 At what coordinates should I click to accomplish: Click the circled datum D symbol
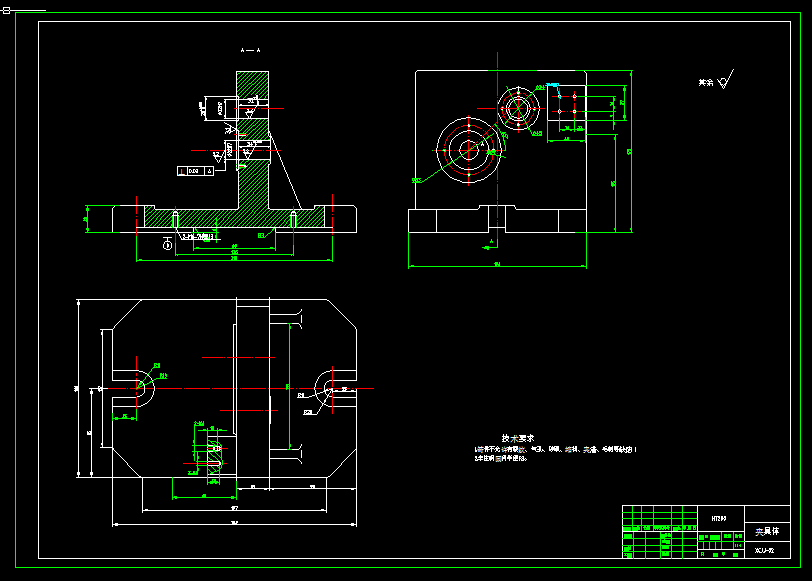[x=167, y=243]
